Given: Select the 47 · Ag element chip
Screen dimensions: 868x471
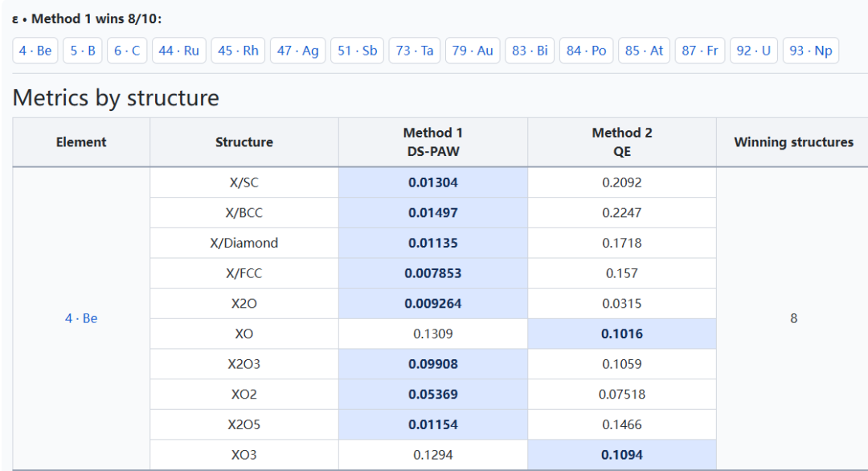Looking at the screenshot, I should [298, 51].
